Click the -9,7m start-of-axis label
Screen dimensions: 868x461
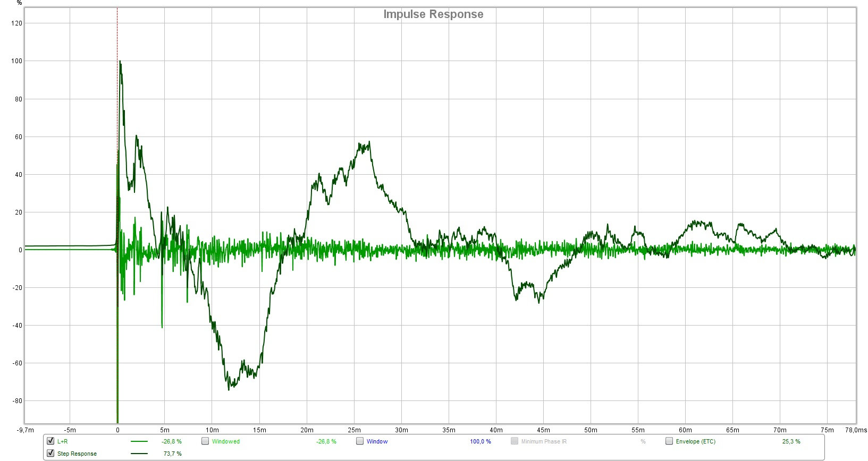tap(26, 430)
